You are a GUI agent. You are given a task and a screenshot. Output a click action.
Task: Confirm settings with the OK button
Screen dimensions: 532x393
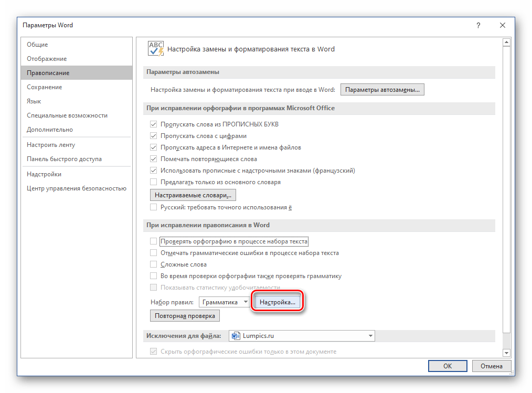tap(447, 366)
